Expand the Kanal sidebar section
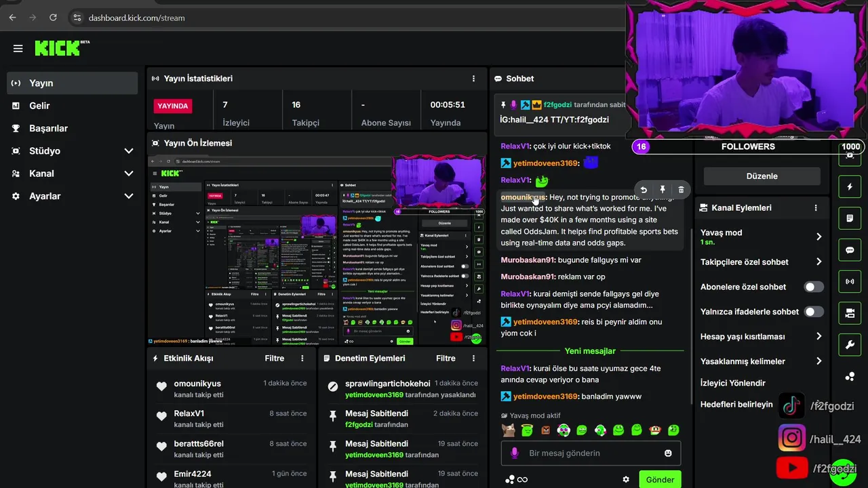868x488 pixels. tap(129, 174)
